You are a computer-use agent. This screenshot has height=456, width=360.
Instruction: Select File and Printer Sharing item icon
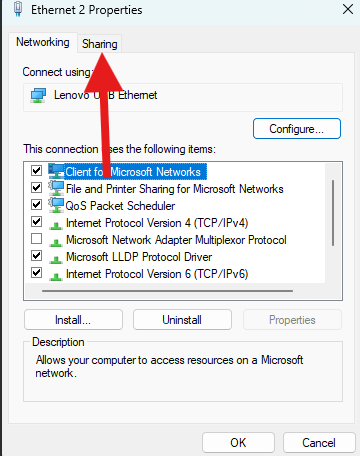[56, 188]
